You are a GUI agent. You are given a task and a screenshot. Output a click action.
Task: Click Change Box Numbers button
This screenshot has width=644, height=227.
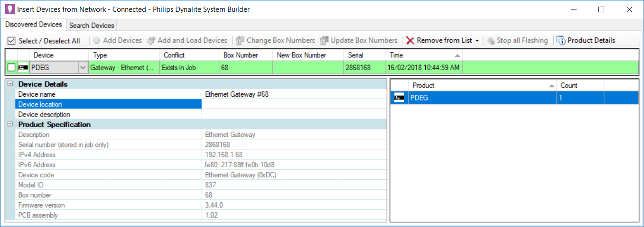[x=275, y=41]
